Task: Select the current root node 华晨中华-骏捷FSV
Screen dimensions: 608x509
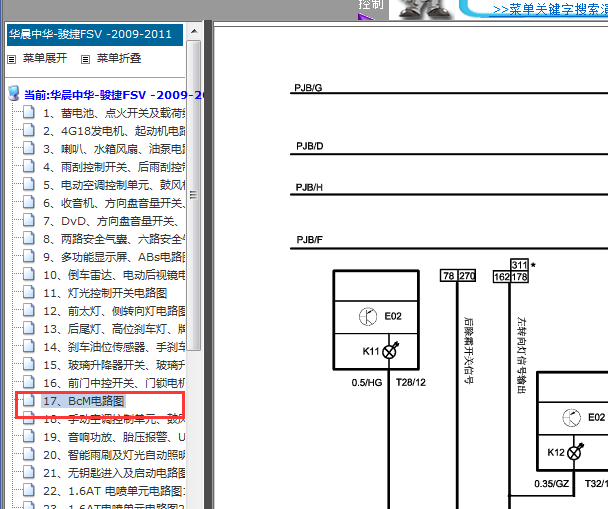Action: [x=114, y=95]
